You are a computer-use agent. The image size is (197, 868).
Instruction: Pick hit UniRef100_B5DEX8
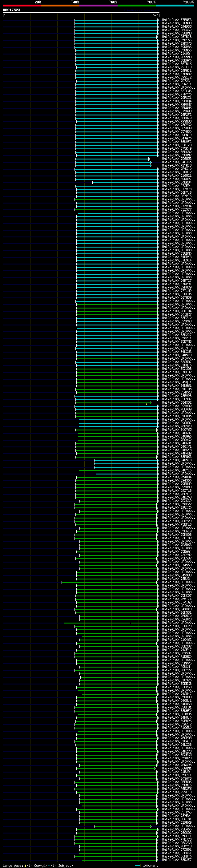click(x=176, y=684)
